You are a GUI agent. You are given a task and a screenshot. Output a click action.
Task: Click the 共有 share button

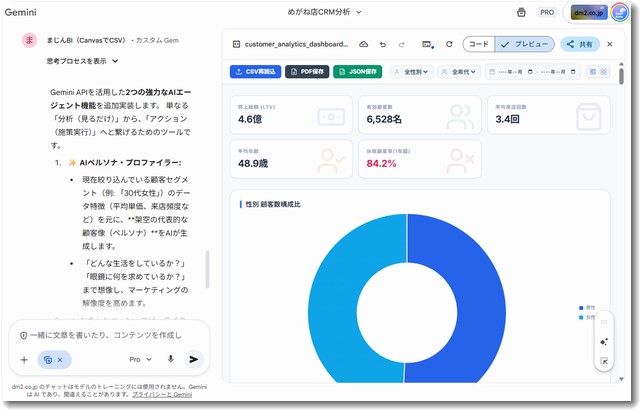point(580,44)
